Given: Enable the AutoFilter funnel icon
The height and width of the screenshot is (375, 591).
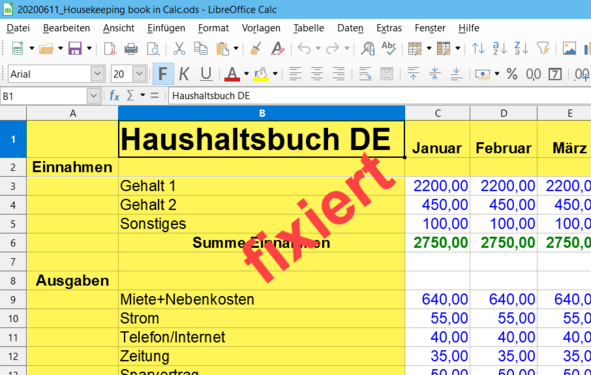Looking at the screenshot, I should 543,49.
